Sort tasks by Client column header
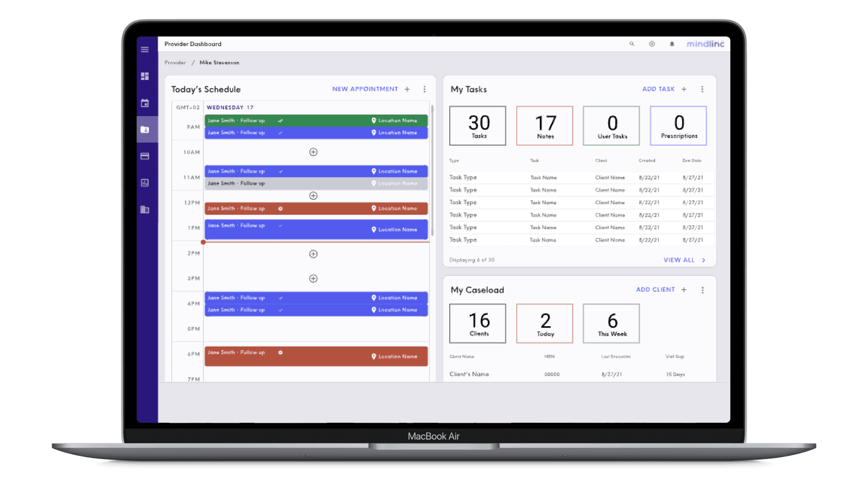The height and width of the screenshot is (488, 868). 601,161
